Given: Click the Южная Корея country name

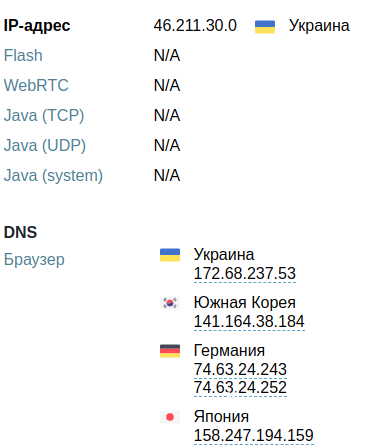Looking at the screenshot, I should click(245, 303).
